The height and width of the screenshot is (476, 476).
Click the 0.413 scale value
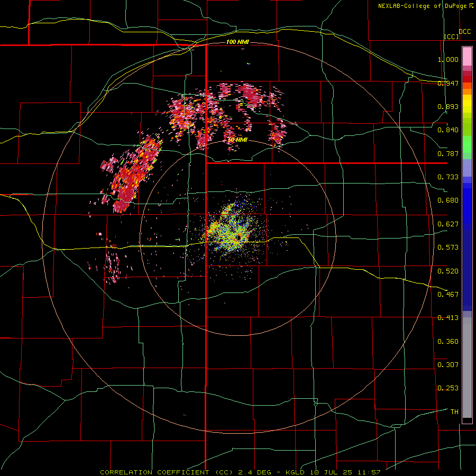click(448, 318)
